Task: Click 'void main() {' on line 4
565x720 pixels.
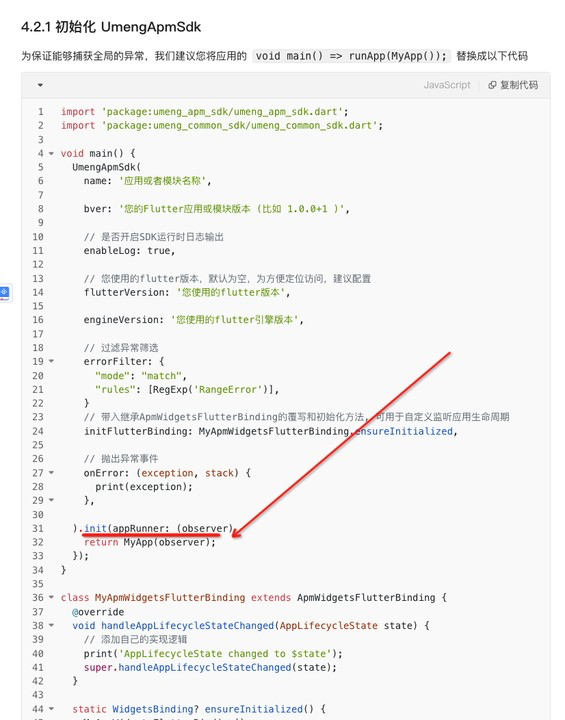Action: pos(98,153)
